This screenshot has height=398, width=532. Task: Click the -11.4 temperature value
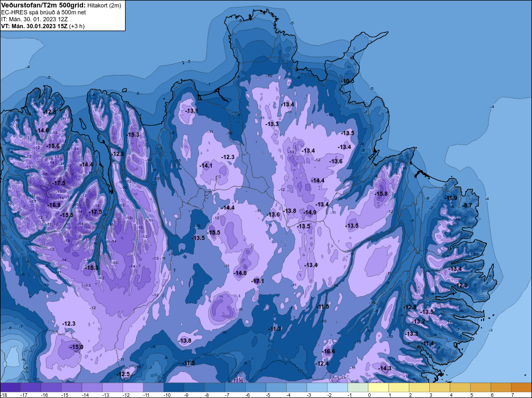[428, 343]
